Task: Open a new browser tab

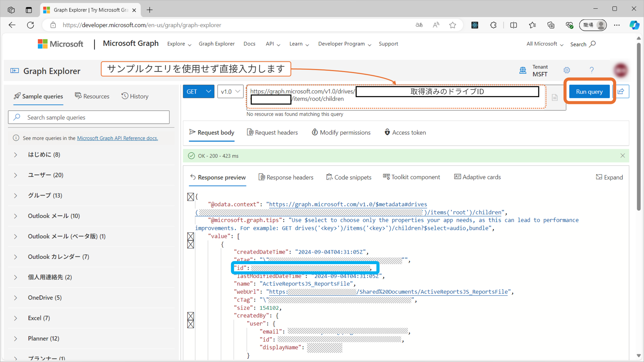Action: 150,10
